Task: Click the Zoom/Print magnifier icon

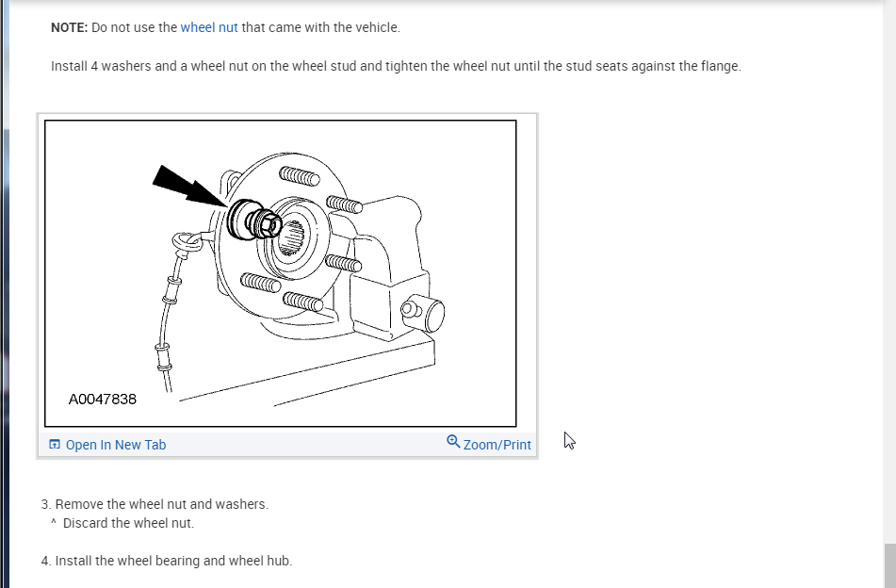Action: [x=453, y=441]
